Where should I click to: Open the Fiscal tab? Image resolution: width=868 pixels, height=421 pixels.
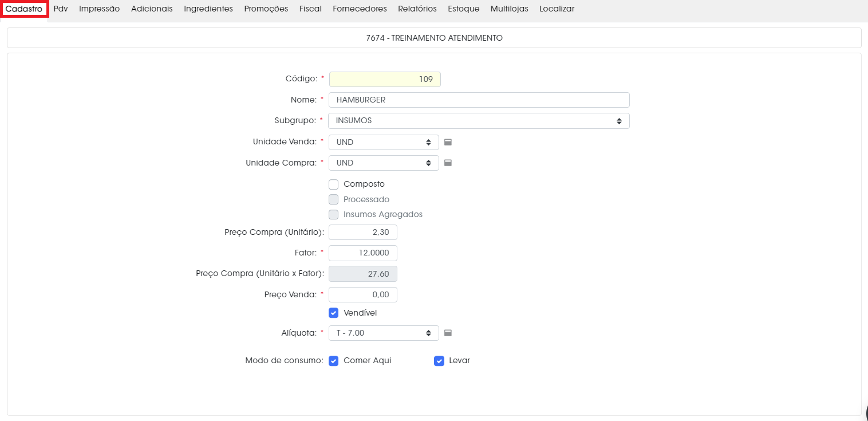pos(310,9)
